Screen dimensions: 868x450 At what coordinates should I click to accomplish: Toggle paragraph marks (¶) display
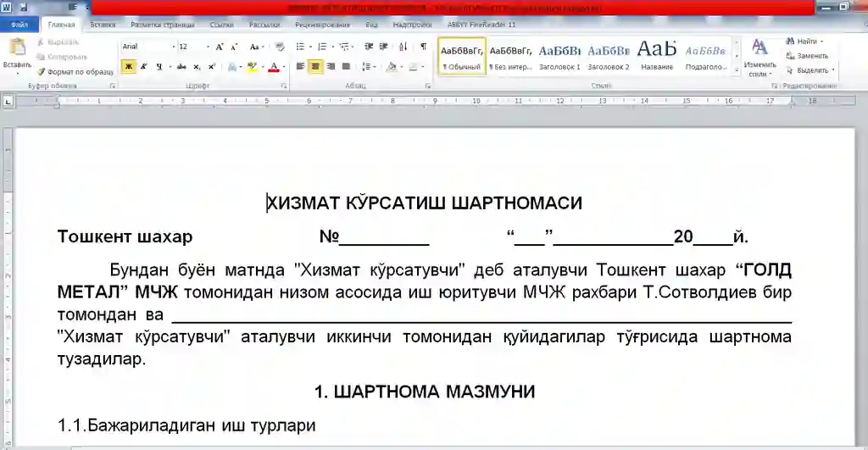pos(424,47)
